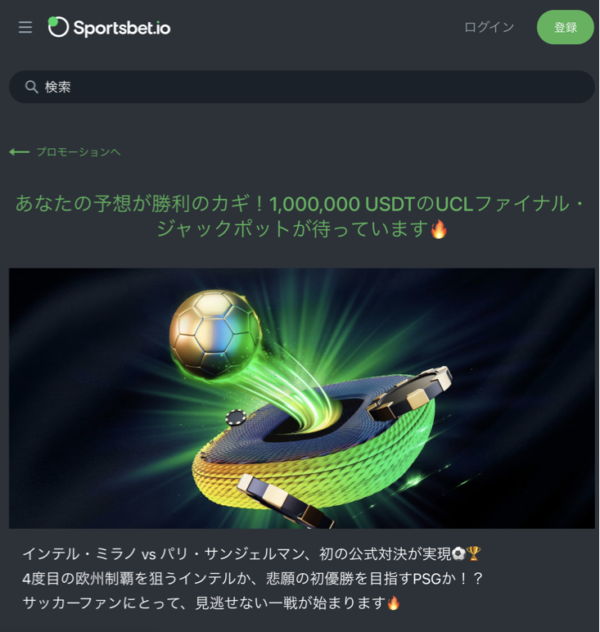Click the Sportsbet.io wordmark text
Image resolution: width=600 pixels, height=632 pixels.
(122, 28)
